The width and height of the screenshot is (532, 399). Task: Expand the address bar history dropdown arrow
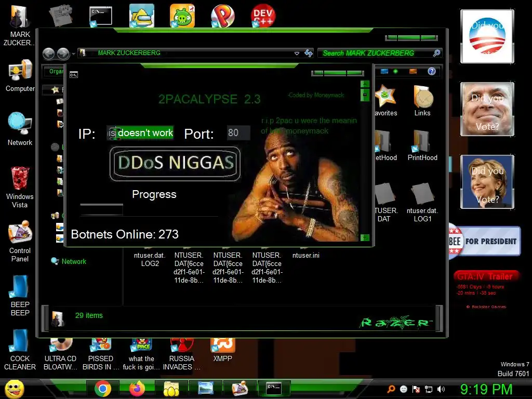pos(297,54)
